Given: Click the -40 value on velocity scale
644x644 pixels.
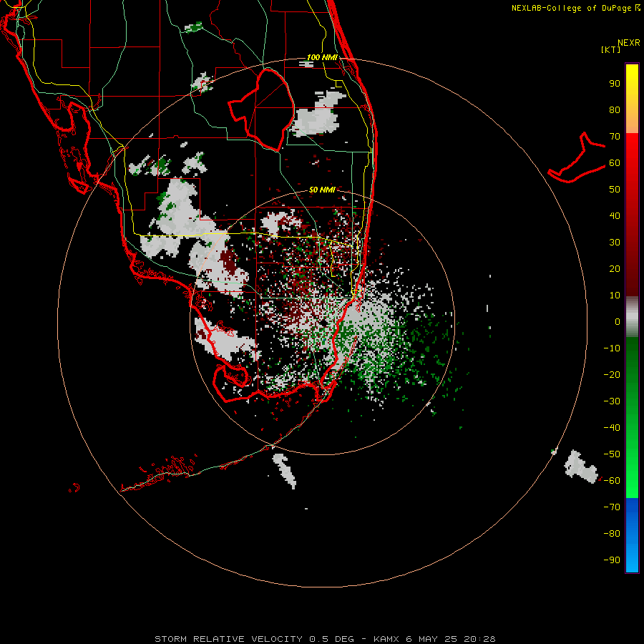Looking at the screenshot, I should click(x=612, y=428).
